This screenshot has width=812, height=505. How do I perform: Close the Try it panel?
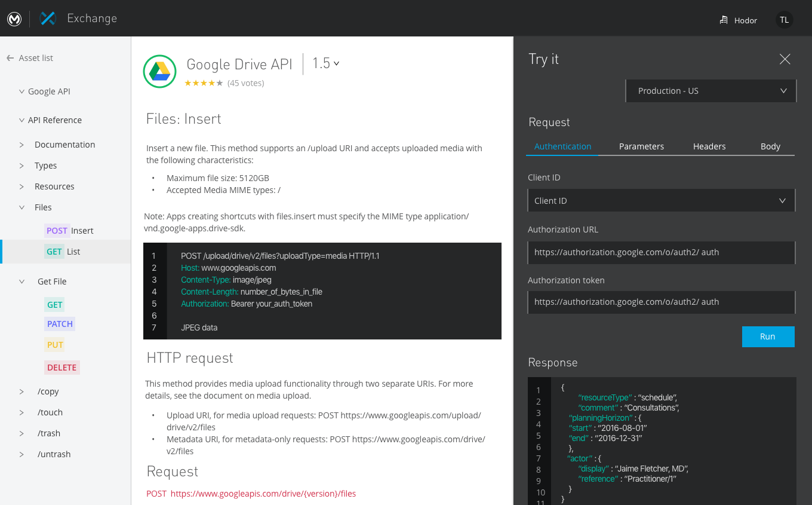(x=785, y=59)
